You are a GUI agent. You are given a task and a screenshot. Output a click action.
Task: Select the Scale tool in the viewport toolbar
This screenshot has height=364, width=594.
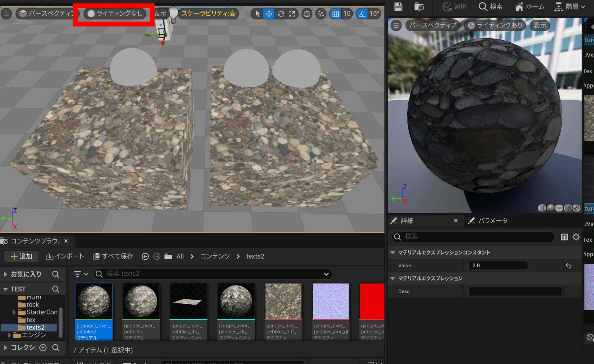click(292, 14)
